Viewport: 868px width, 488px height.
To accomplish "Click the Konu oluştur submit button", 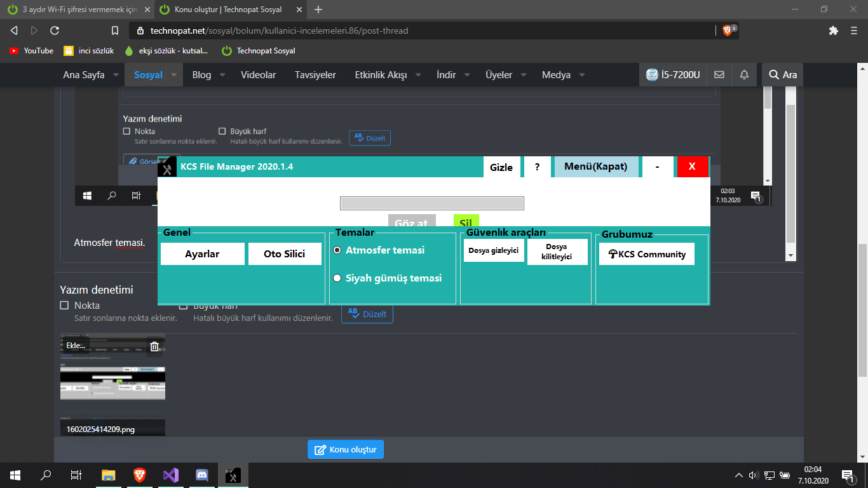I will (346, 449).
